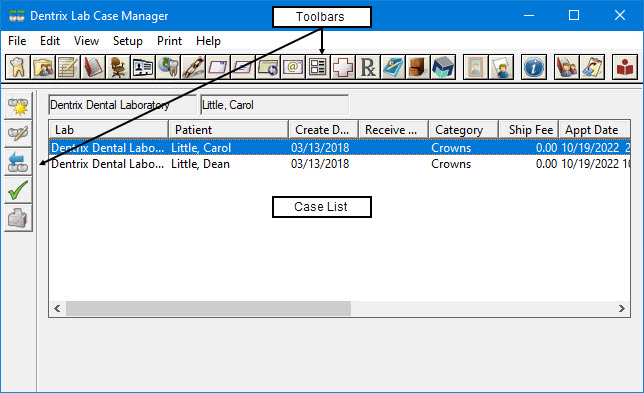Sort by the Lab column header
The image size is (644, 393).
coord(109,130)
